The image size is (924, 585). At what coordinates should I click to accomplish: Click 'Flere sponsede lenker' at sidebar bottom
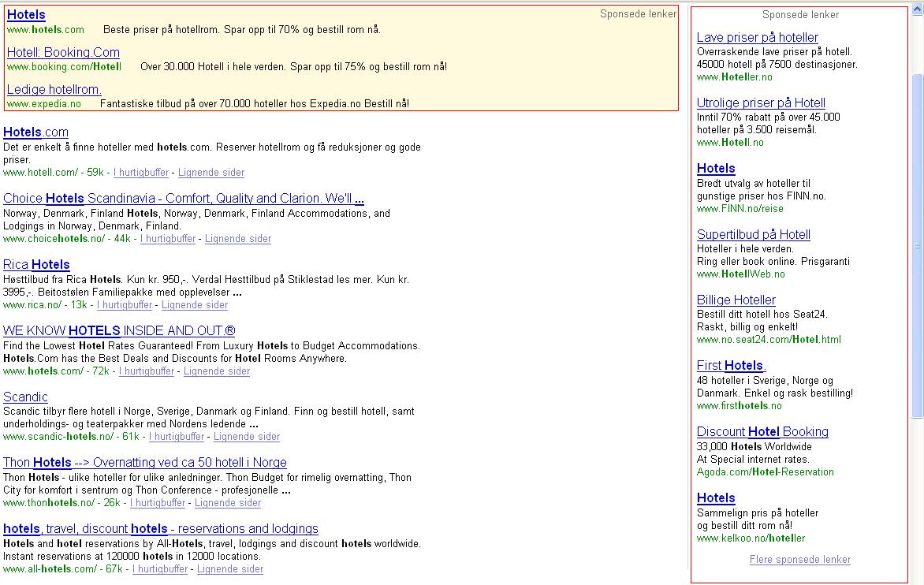coord(800,560)
